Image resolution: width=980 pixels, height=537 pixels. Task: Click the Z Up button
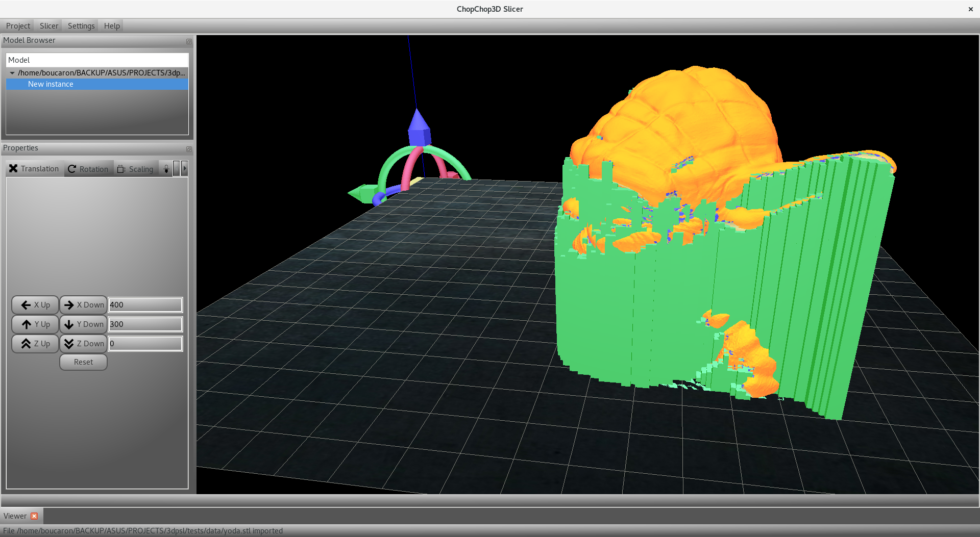(35, 344)
